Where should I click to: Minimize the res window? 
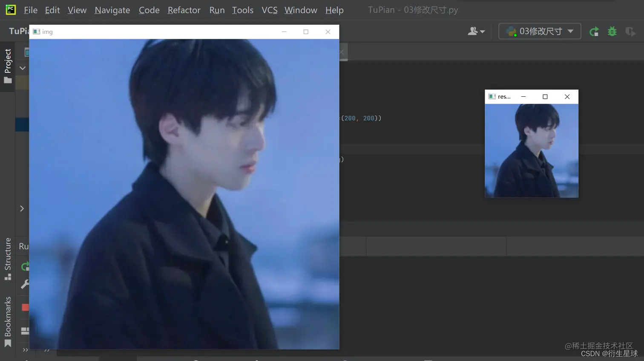click(x=523, y=97)
